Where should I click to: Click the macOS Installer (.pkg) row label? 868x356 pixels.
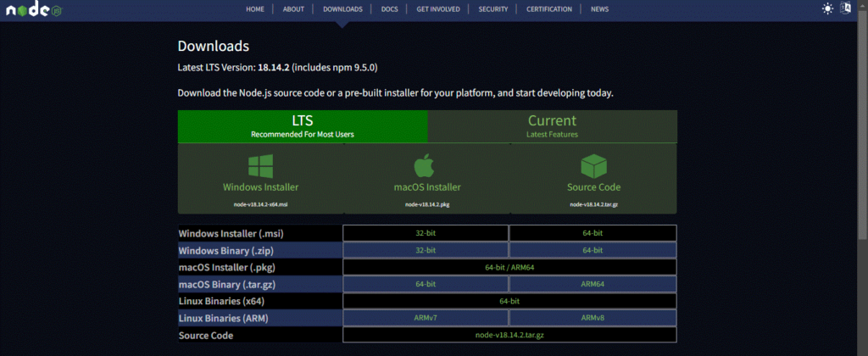point(227,268)
